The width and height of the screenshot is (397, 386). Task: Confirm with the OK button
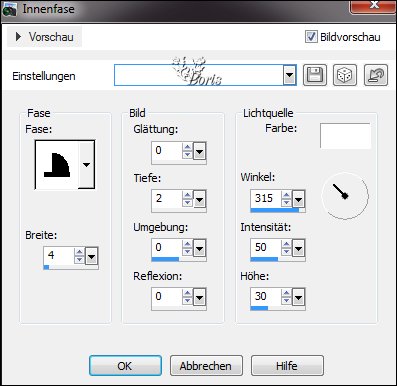point(125,366)
